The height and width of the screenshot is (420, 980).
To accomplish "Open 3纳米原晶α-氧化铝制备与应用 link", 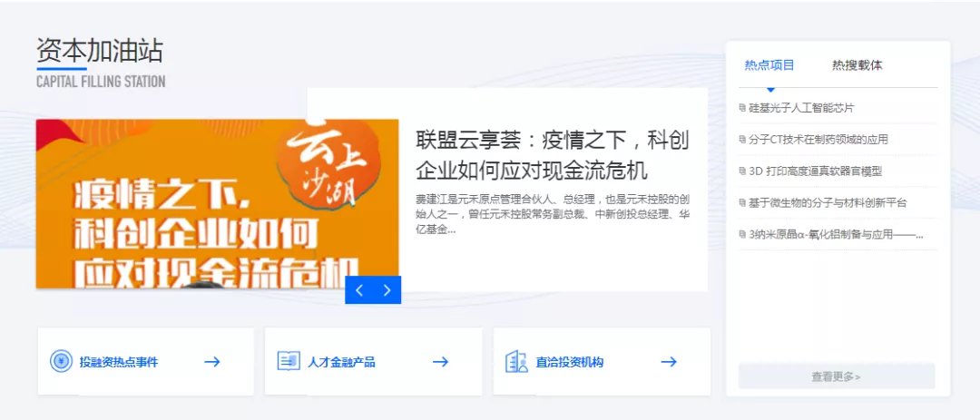I will 836,235.
